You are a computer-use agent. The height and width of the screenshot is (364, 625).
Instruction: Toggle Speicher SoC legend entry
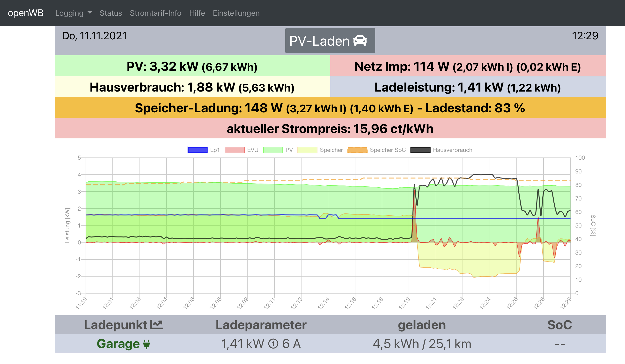point(376,150)
